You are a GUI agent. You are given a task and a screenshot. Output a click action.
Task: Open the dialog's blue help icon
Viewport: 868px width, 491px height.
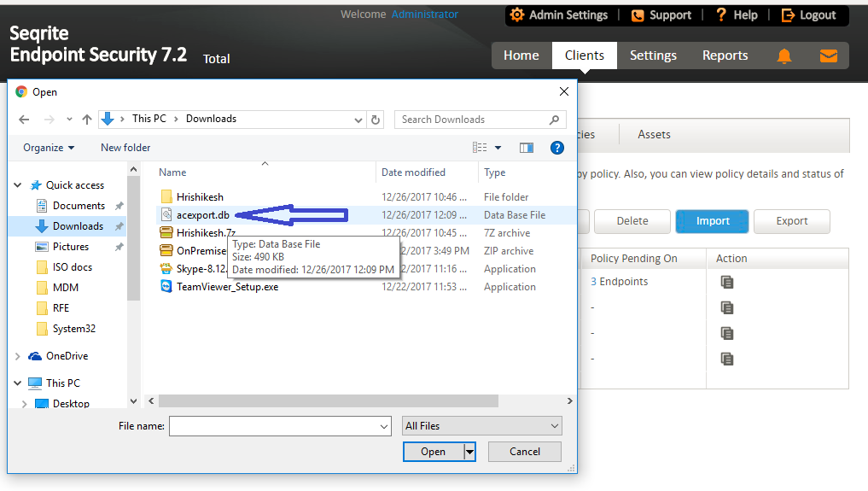point(556,148)
